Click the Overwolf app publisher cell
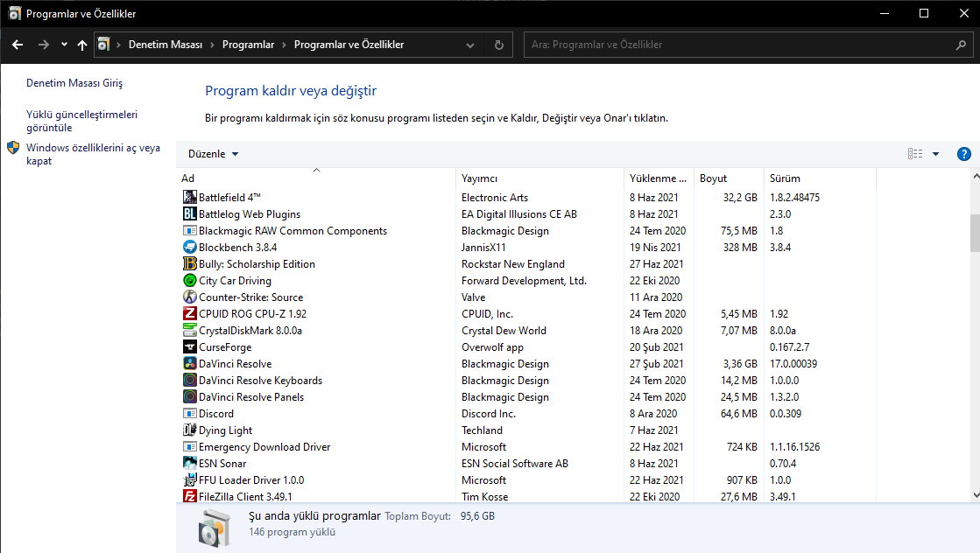 492,347
